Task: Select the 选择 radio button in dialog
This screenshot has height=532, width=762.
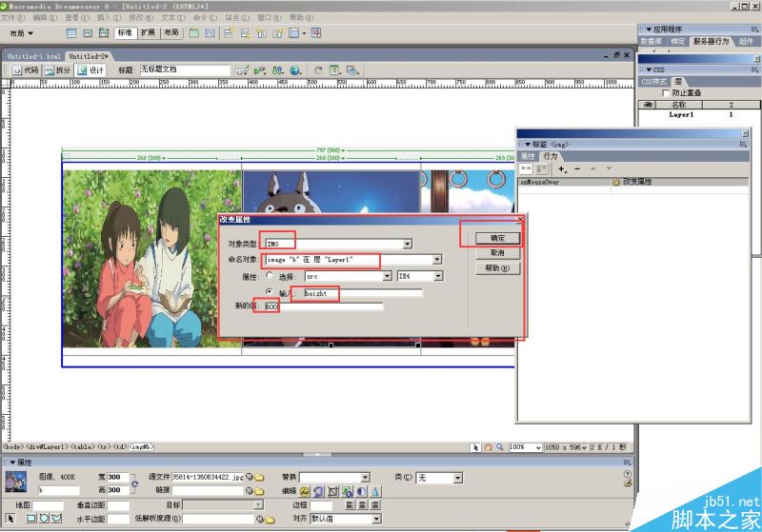Action: point(270,276)
